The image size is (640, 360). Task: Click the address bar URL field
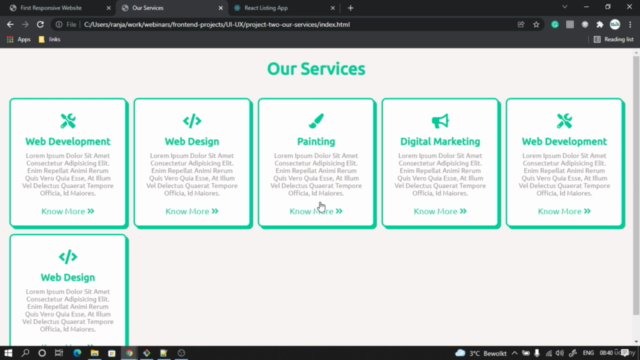298,24
